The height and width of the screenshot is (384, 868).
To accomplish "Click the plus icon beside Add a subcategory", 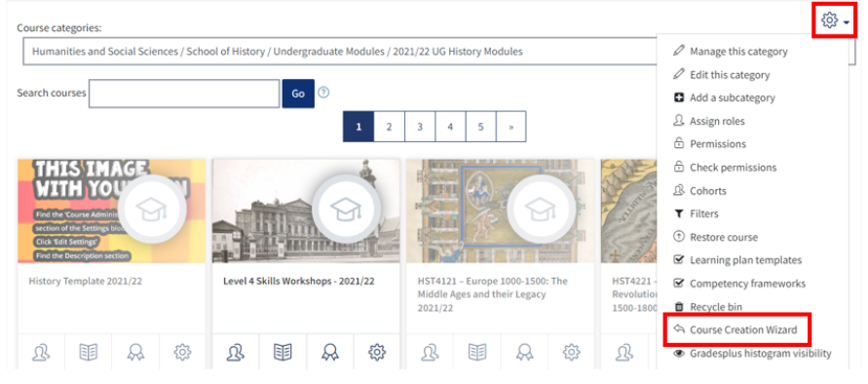I will tap(679, 97).
